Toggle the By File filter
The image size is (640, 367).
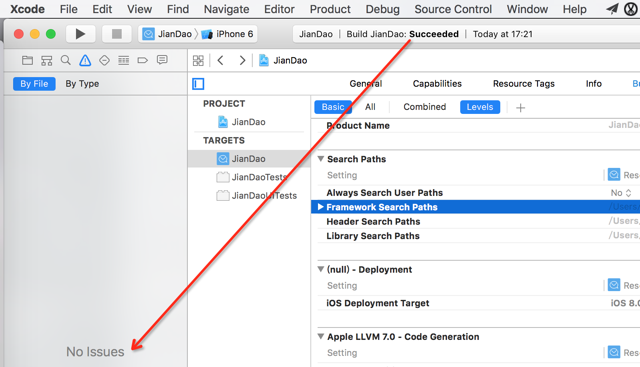[x=34, y=84]
